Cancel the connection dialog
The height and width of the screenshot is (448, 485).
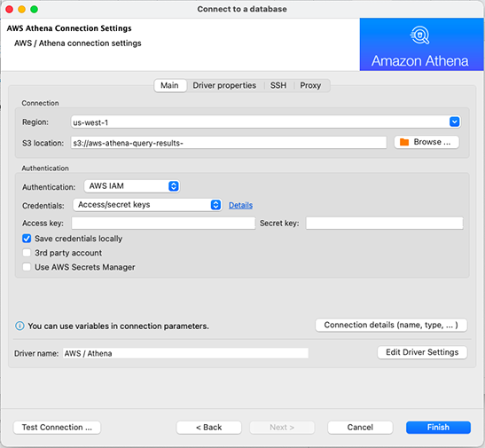tap(360, 428)
